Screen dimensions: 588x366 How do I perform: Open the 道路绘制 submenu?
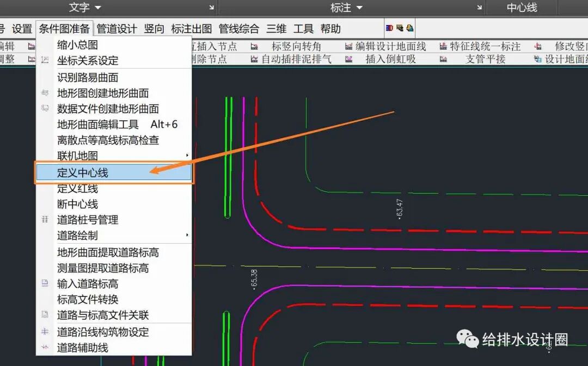pyautogui.click(x=114, y=235)
